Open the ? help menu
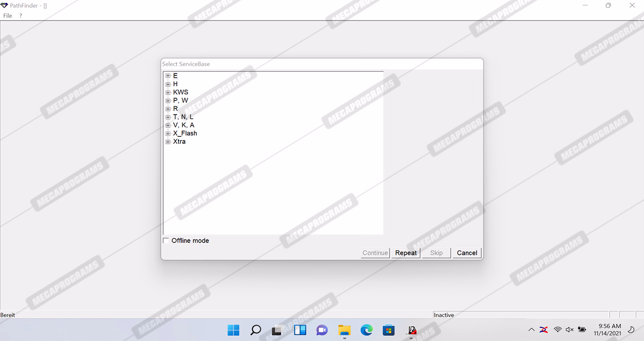The width and height of the screenshot is (644, 341). (x=21, y=16)
